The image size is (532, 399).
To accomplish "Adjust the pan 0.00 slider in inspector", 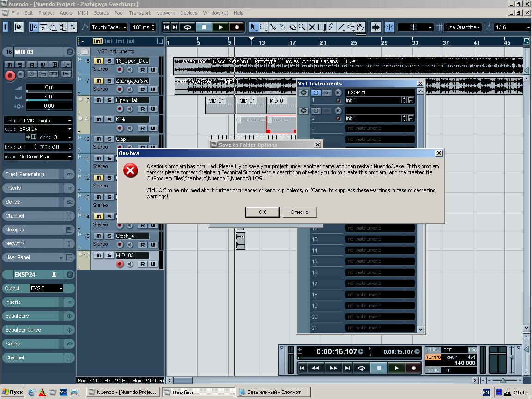I will tap(49, 106).
